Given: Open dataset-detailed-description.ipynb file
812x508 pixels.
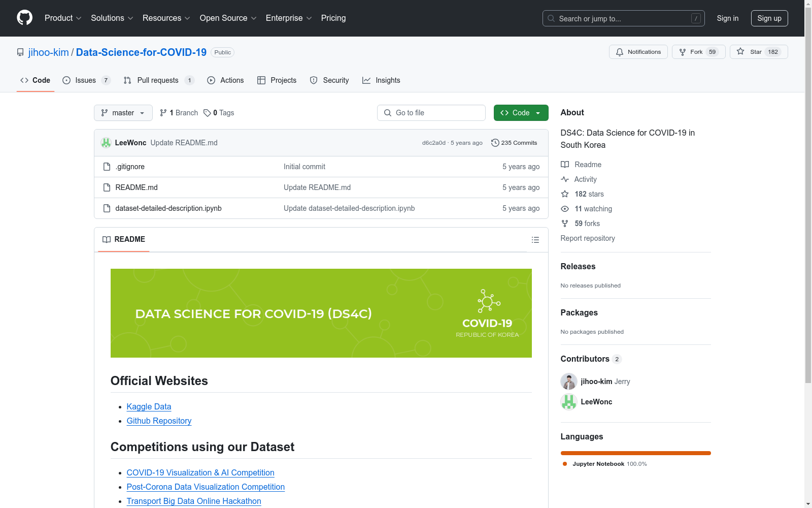Looking at the screenshot, I should coord(168,208).
